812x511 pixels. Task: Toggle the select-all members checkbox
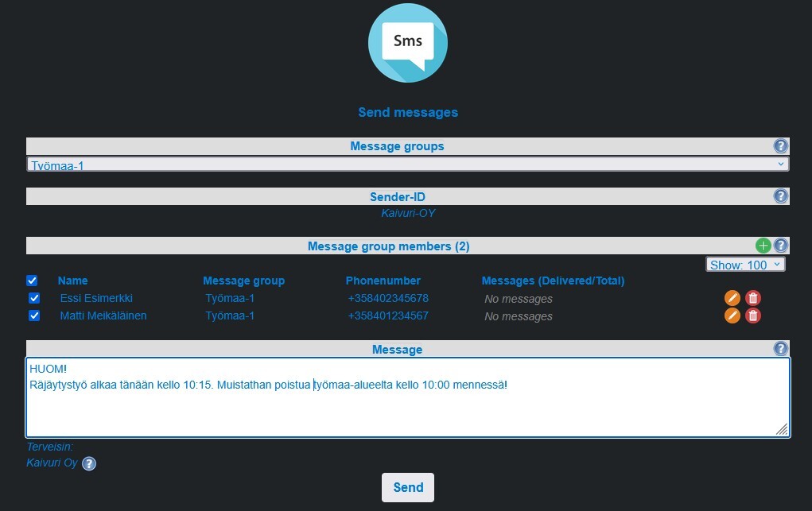pyautogui.click(x=32, y=281)
